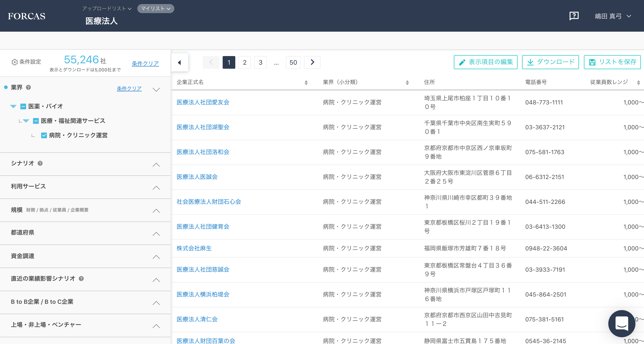Open the help question icon in header
The width and height of the screenshot is (644, 344).
(x=574, y=16)
